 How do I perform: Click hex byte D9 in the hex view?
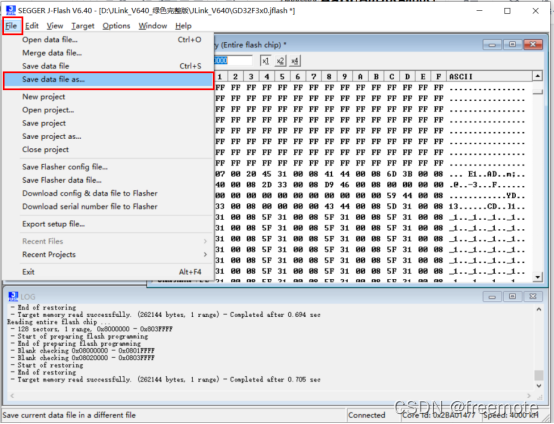[x=329, y=185]
